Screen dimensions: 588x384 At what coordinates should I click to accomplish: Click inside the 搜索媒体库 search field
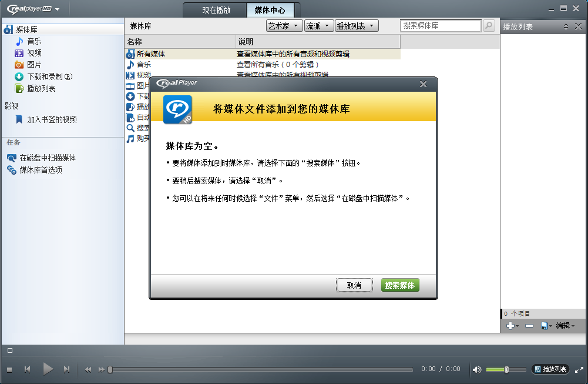pyautogui.click(x=440, y=25)
